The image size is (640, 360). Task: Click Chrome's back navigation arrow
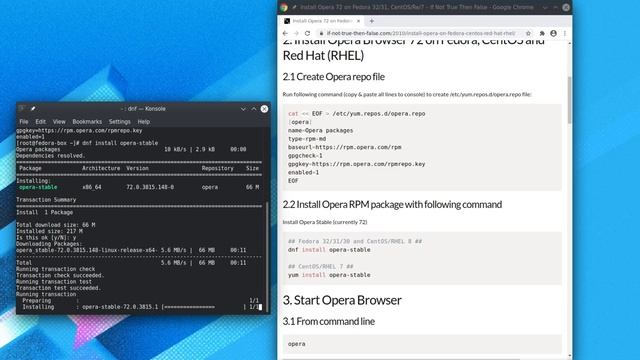coord(285,33)
